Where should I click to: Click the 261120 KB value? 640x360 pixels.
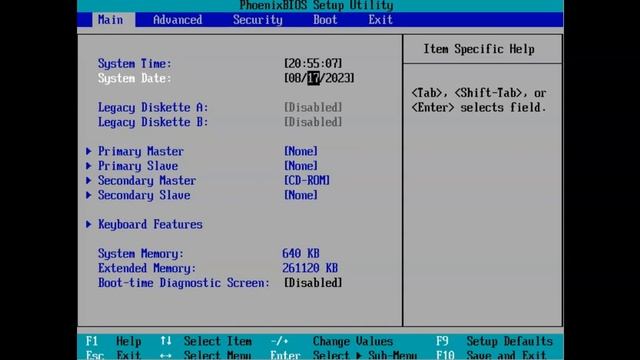coord(310,268)
